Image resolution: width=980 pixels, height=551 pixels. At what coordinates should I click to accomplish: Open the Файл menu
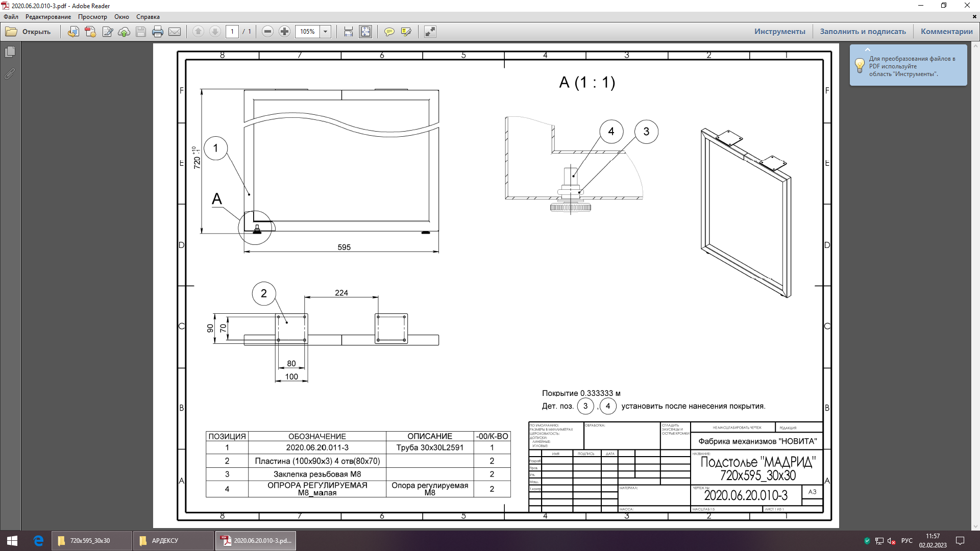point(11,17)
